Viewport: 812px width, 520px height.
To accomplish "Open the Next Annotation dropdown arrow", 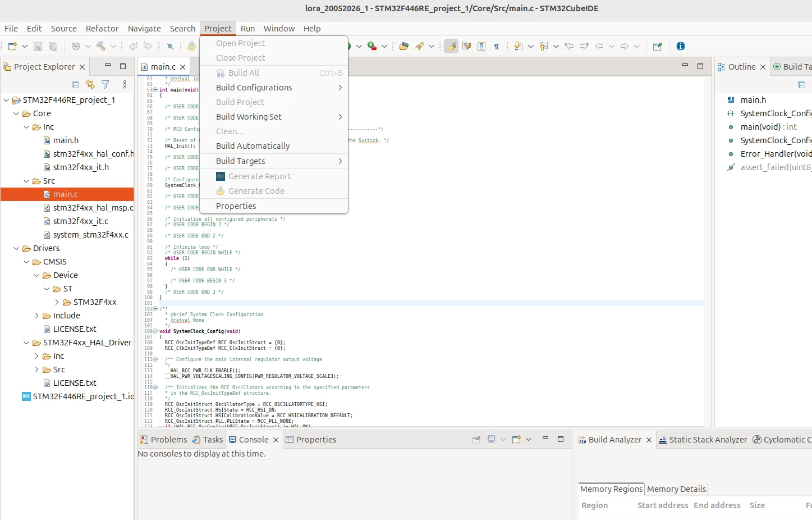I will pyautogui.click(x=530, y=46).
